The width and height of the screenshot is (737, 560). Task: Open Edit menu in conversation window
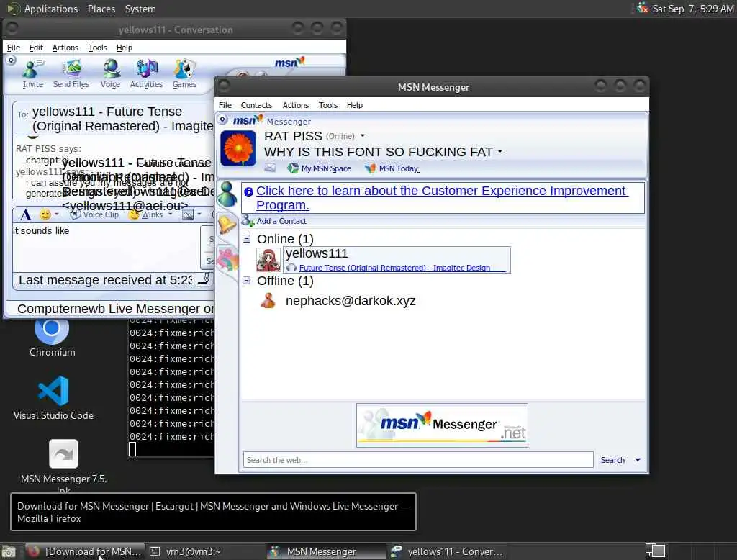pyautogui.click(x=36, y=48)
